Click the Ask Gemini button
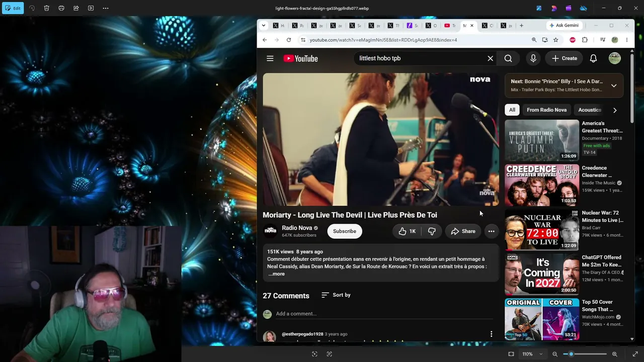Screen dimensions: 644x362 click(564, 26)
